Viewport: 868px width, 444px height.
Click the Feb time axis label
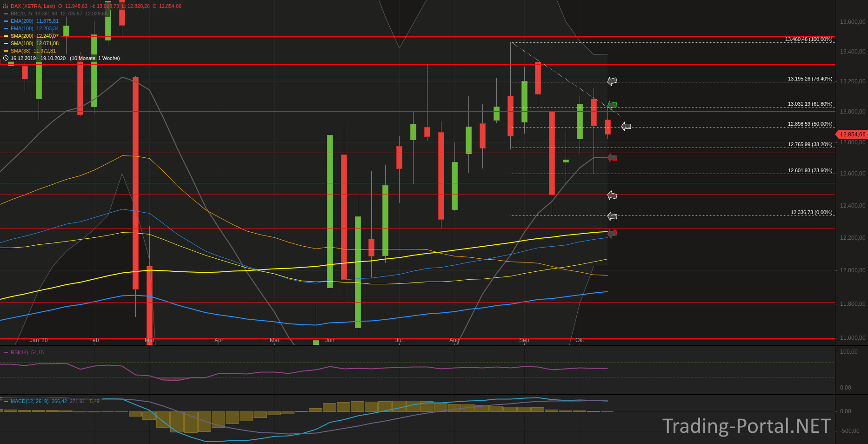tap(94, 340)
